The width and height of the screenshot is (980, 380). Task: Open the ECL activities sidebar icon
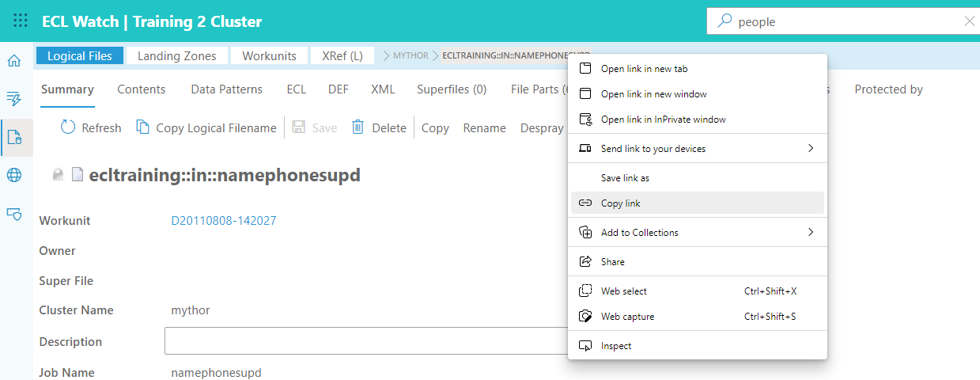click(x=14, y=99)
